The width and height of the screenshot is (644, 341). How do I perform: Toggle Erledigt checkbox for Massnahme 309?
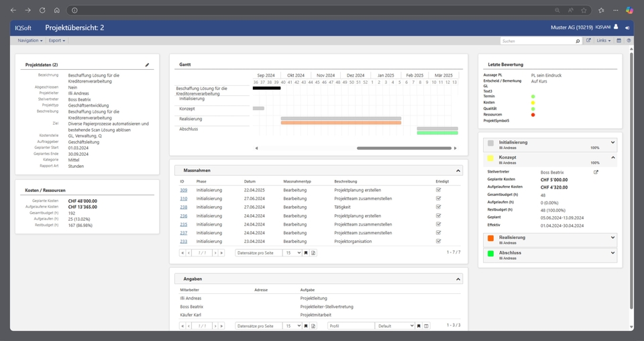pyautogui.click(x=438, y=190)
